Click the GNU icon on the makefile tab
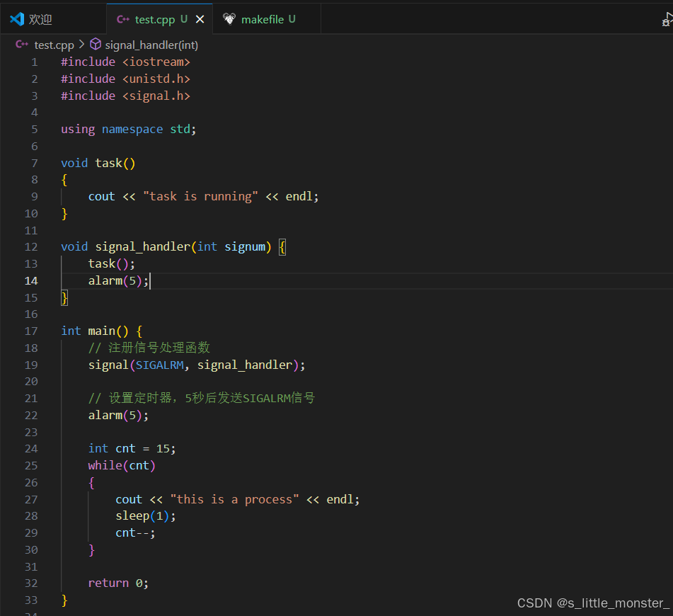The height and width of the screenshot is (616, 673). 229,19
